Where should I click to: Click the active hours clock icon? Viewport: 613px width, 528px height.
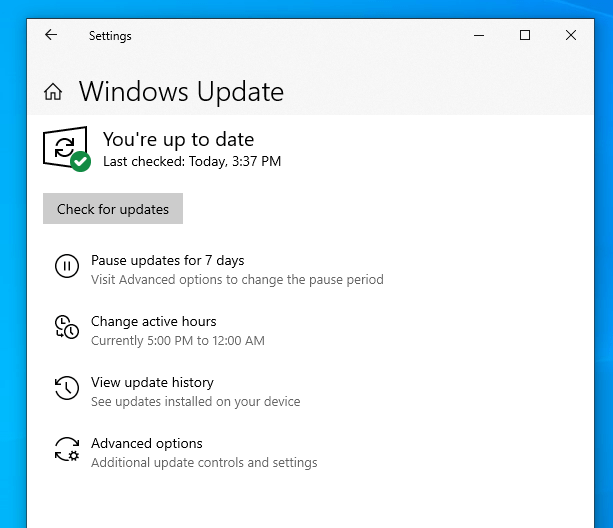(x=66, y=327)
